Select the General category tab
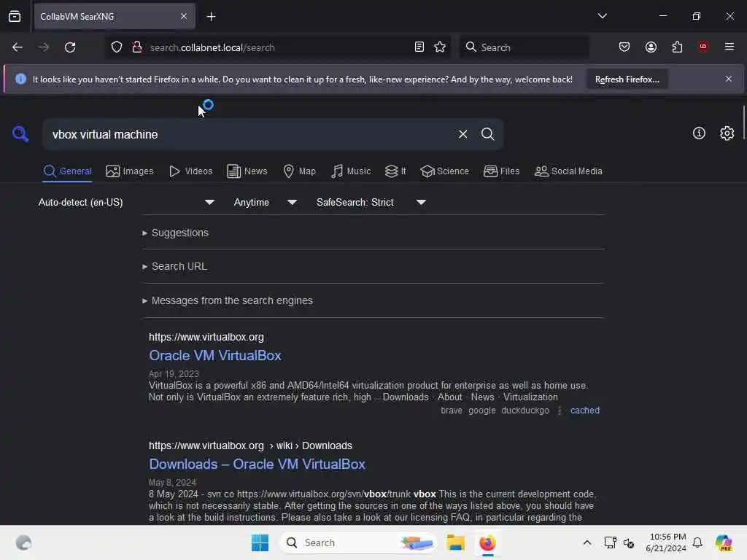Viewport: 747px width, 560px height. point(67,171)
